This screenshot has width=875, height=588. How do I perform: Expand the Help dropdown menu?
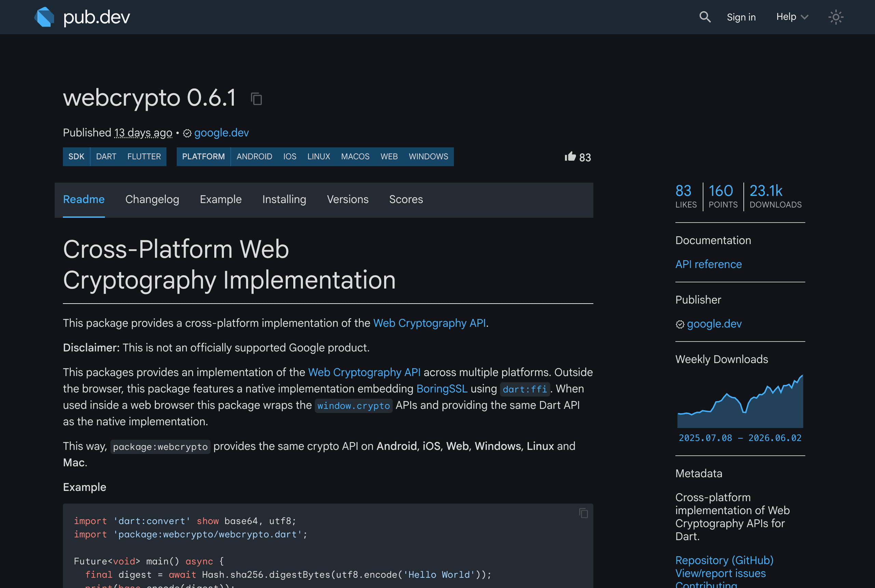point(792,17)
